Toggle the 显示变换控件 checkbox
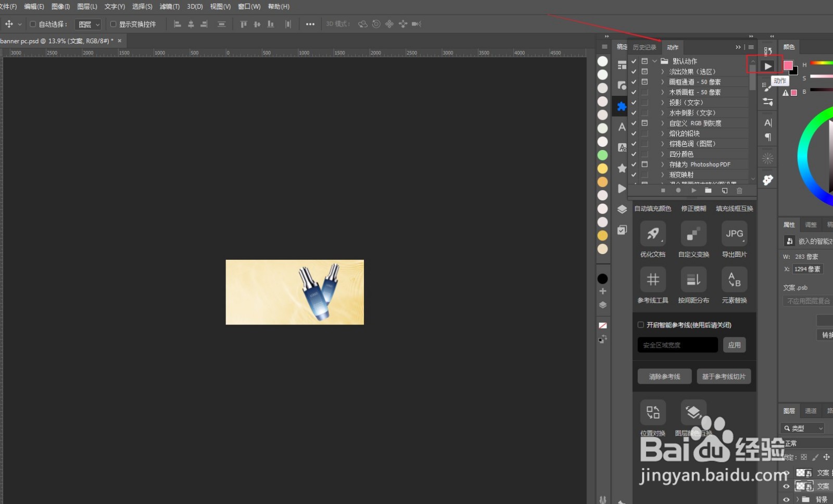The width and height of the screenshot is (833, 504). point(113,24)
